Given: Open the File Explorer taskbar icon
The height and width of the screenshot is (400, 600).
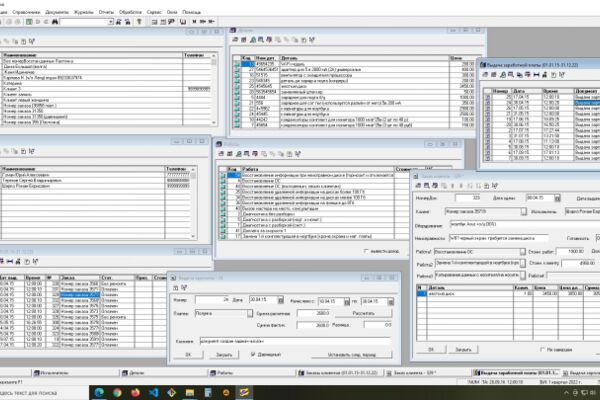Looking at the screenshot, I should click(190, 392).
